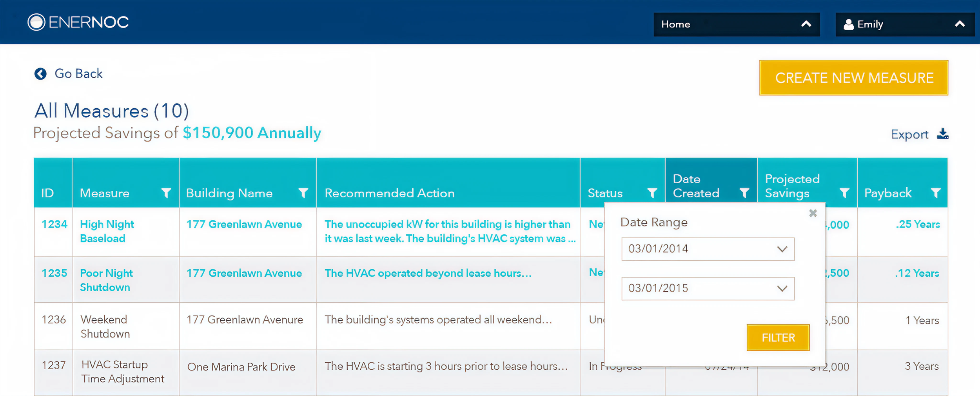Open the 03/01/2014 start date dropdown

click(x=708, y=249)
